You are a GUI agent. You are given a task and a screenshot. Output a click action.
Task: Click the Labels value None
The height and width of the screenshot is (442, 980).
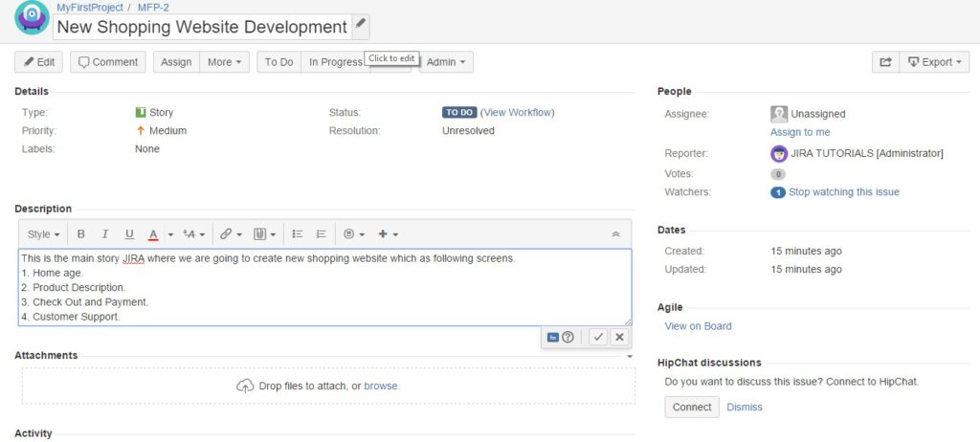point(146,149)
